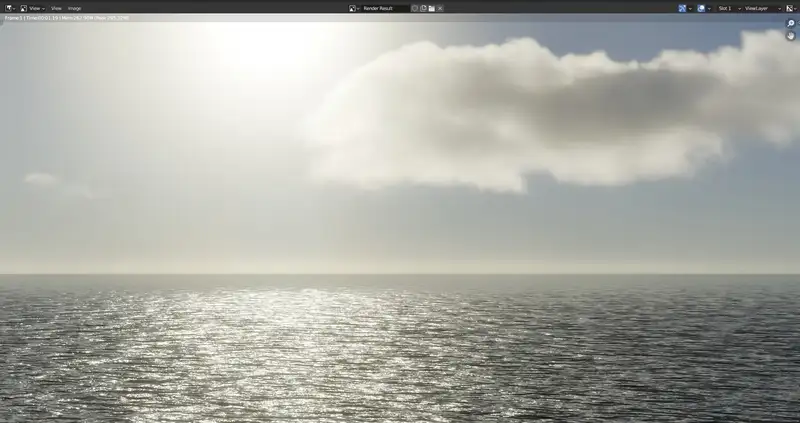Open the ViewLayer dropdown

[760, 8]
